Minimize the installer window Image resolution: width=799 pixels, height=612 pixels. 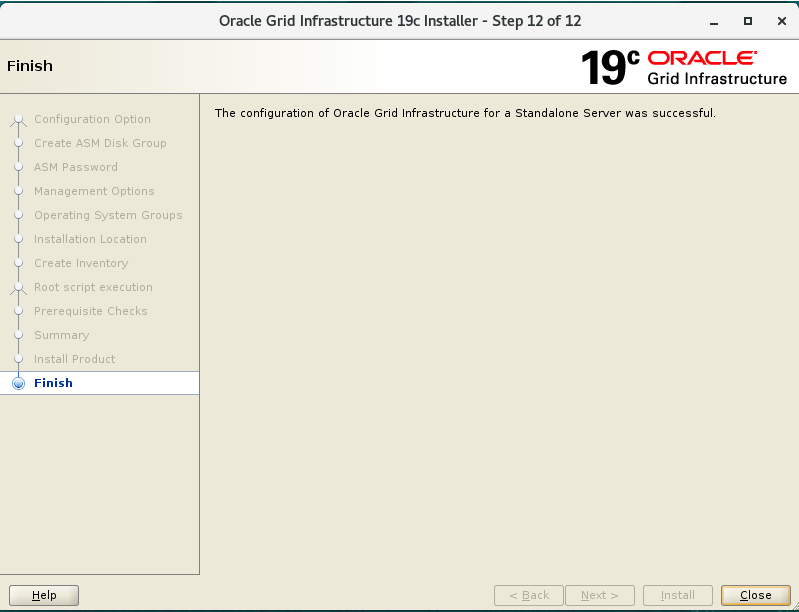(714, 21)
